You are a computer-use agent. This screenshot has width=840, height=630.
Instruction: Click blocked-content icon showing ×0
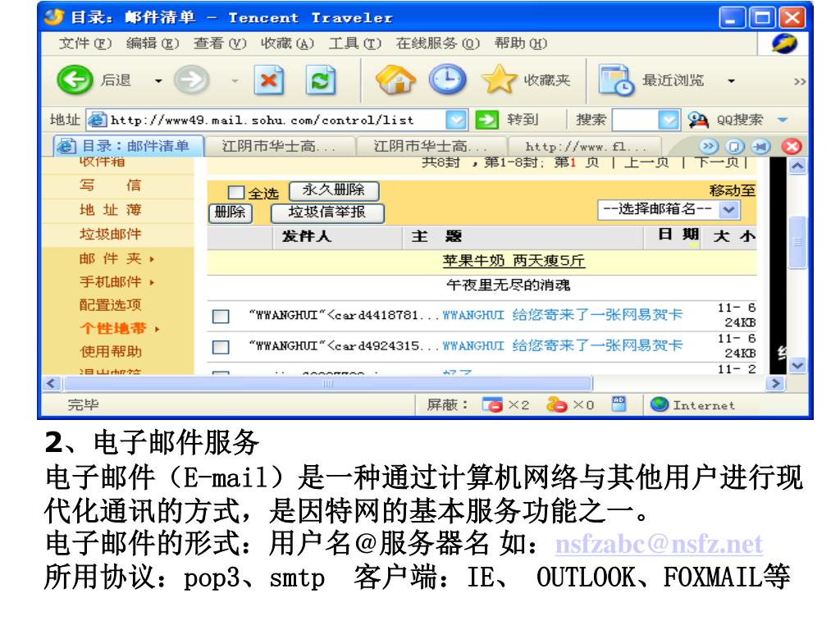pyautogui.click(x=557, y=404)
